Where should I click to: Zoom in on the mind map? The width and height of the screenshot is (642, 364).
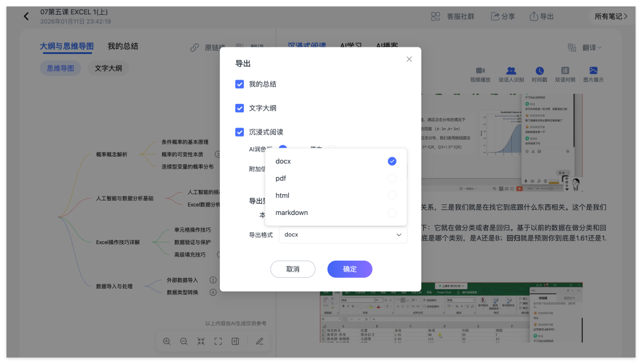point(167,341)
